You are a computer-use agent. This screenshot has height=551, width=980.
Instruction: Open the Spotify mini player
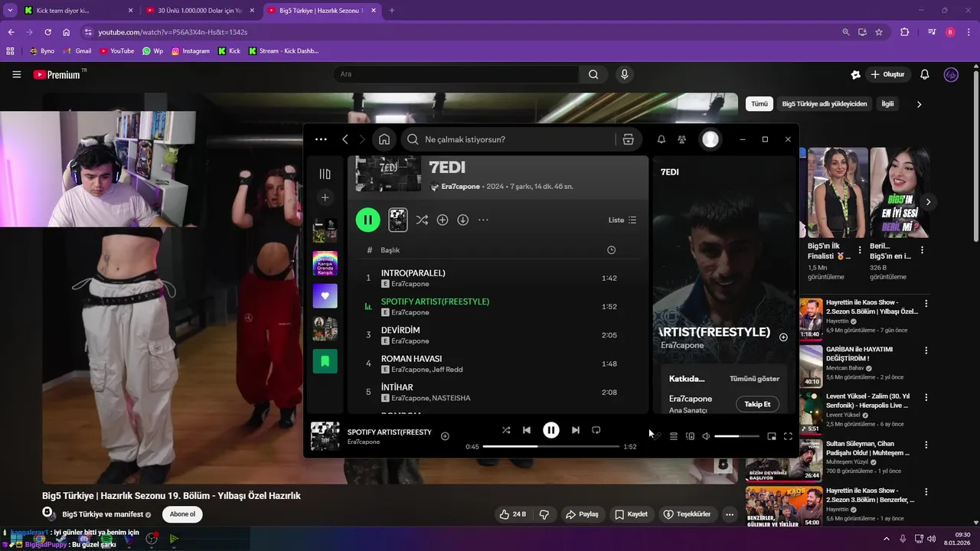click(x=772, y=436)
